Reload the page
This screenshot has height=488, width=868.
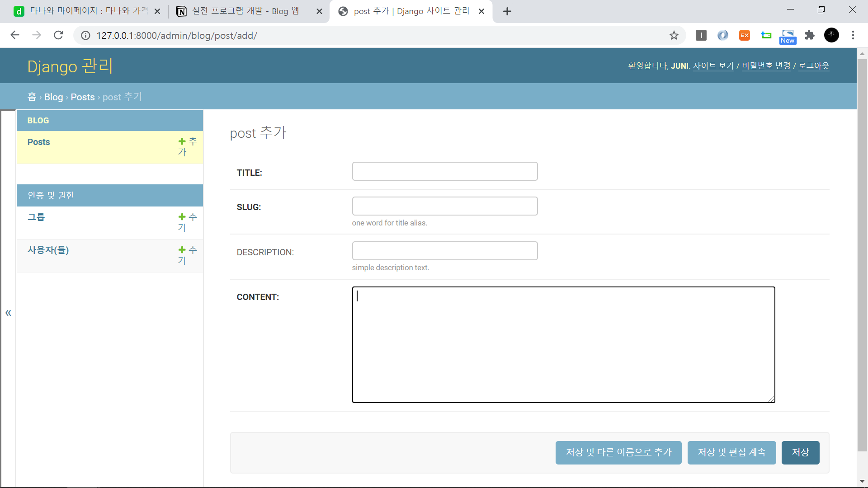tap(58, 35)
